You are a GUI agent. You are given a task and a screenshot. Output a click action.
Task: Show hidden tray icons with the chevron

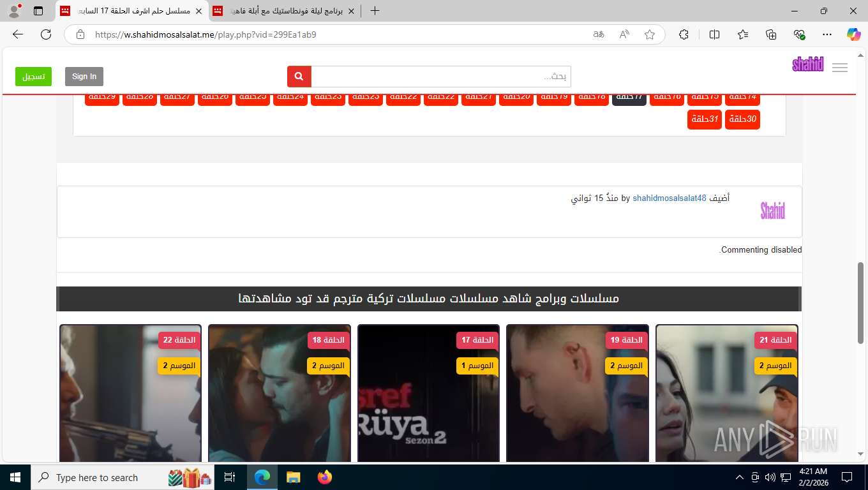[x=740, y=477]
